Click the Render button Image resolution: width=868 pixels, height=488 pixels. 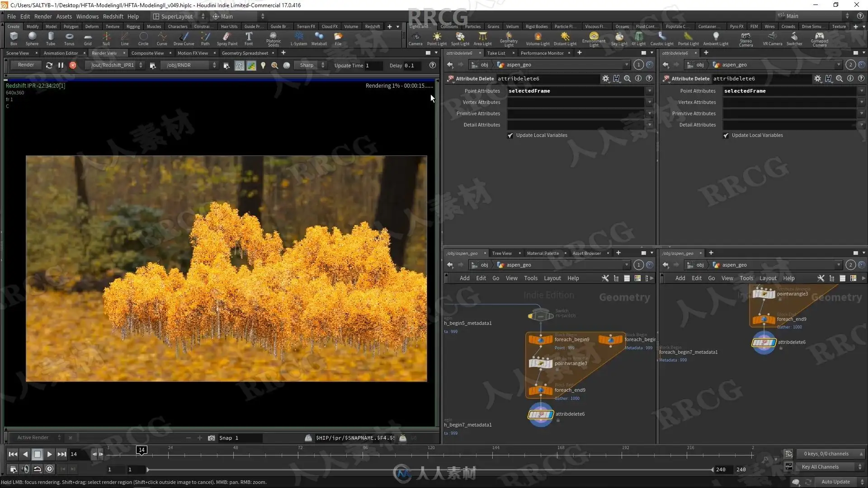[26, 65]
